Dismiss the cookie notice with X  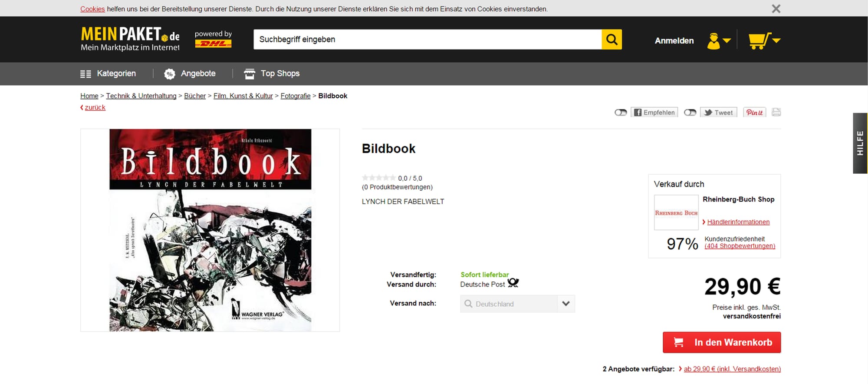click(776, 9)
